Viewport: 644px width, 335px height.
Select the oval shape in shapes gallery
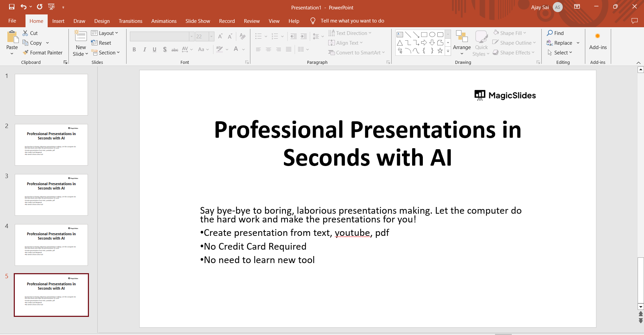432,34
